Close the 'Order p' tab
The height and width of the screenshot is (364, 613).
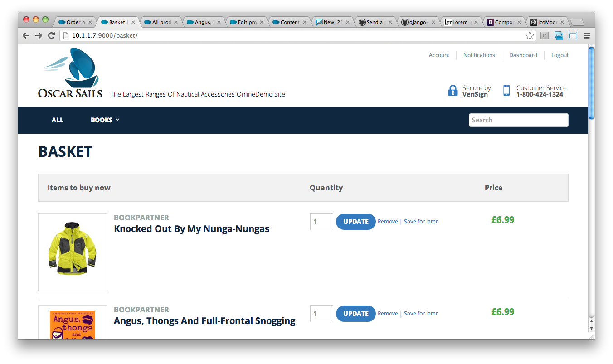coord(90,22)
